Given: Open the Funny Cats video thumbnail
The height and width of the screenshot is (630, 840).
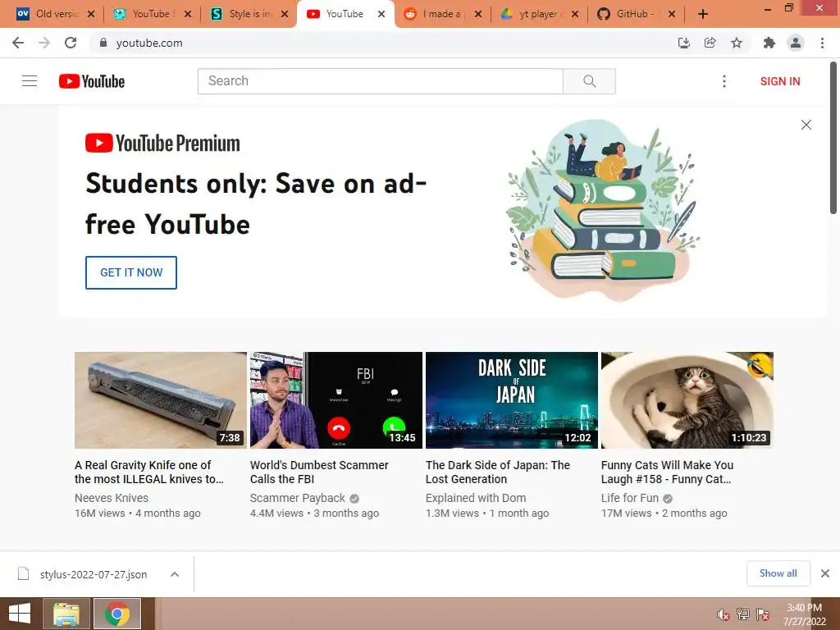Looking at the screenshot, I should coord(687,400).
